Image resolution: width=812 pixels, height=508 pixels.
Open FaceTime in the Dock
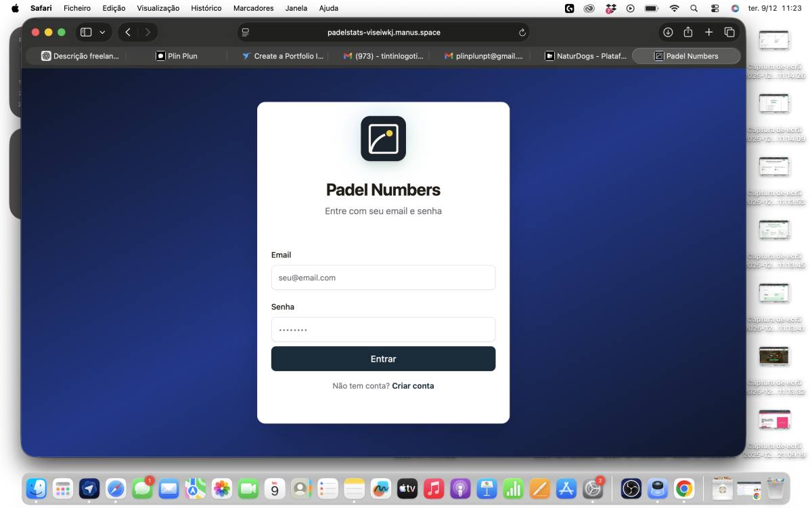pyautogui.click(x=248, y=488)
